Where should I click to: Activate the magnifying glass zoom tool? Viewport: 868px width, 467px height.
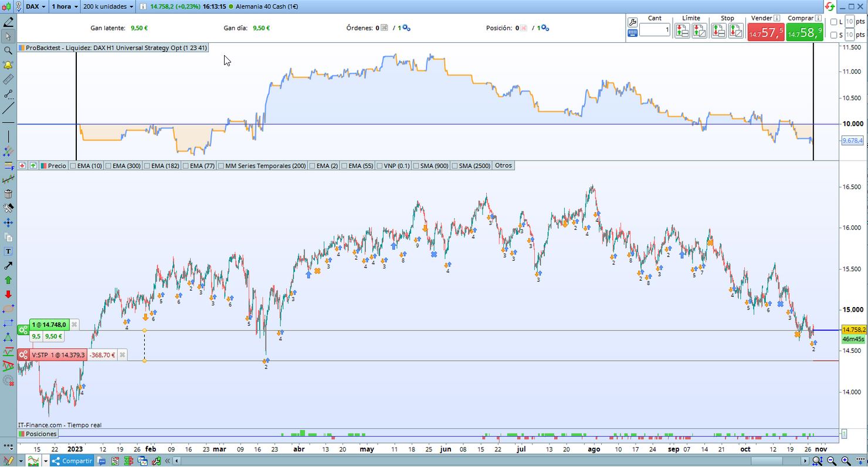click(8, 50)
